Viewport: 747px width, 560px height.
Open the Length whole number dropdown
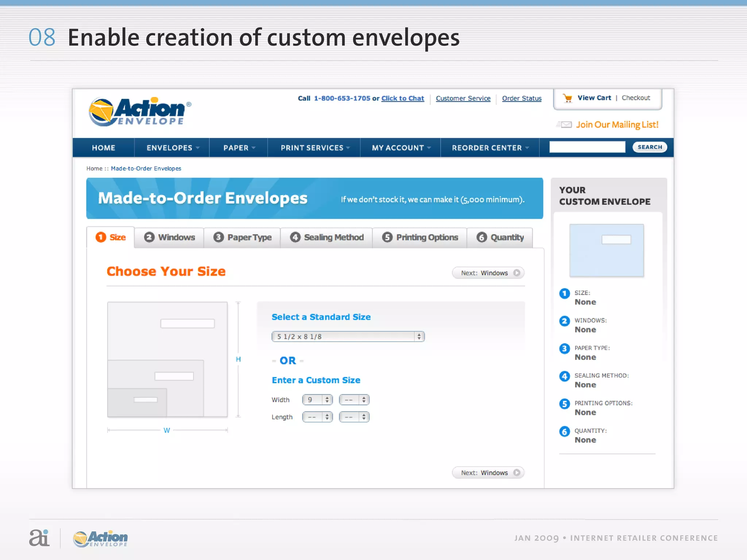317,417
